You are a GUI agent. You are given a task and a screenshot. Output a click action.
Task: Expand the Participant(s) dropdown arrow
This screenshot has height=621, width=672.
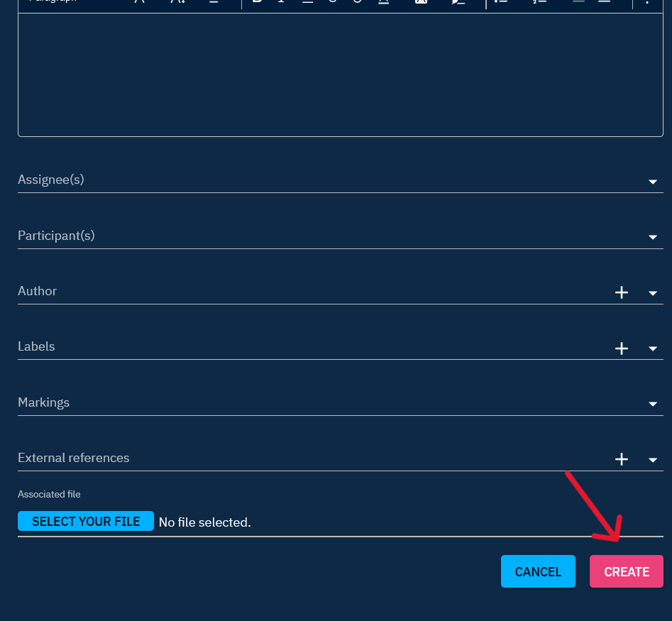pyautogui.click(x=653, y=237)
